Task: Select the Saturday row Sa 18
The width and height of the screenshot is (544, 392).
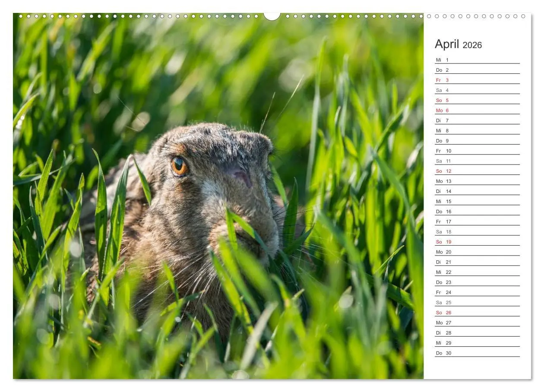Action: (x=477, y=232)
